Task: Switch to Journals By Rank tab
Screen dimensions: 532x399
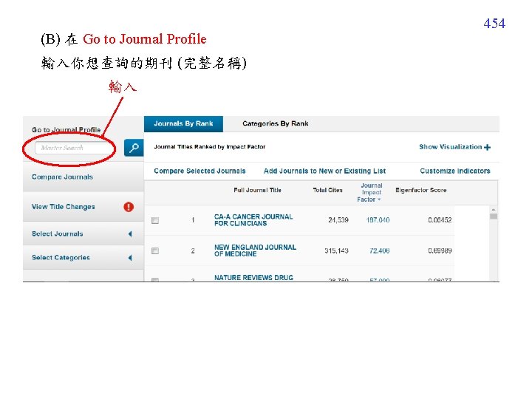Action: (183, 124)
